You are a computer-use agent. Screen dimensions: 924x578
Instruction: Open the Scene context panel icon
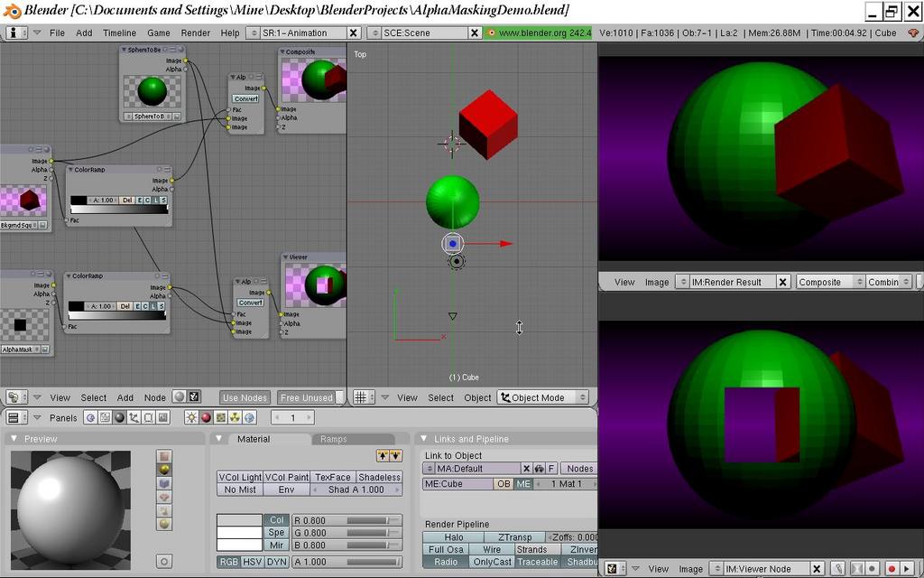[162, 417]
